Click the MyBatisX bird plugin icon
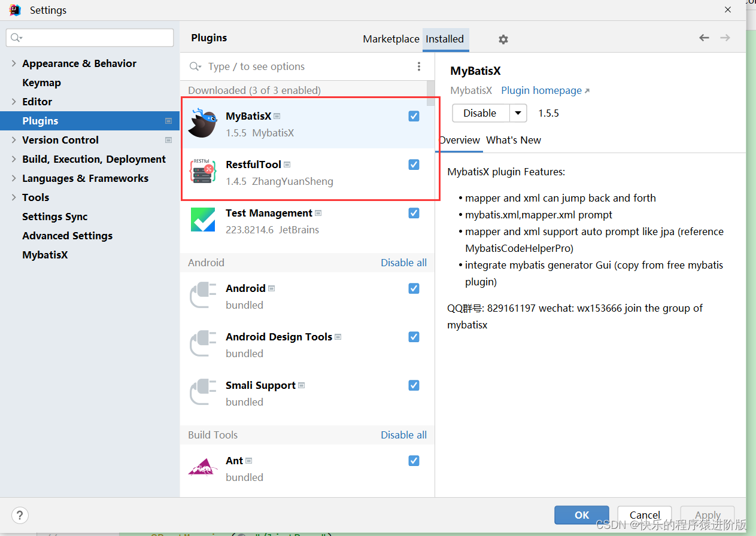 click(x=203, y=123)
